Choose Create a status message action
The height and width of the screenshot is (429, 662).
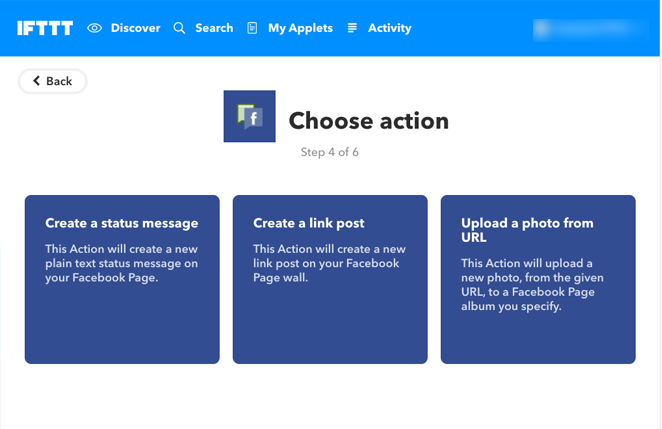tap(122, 279)
